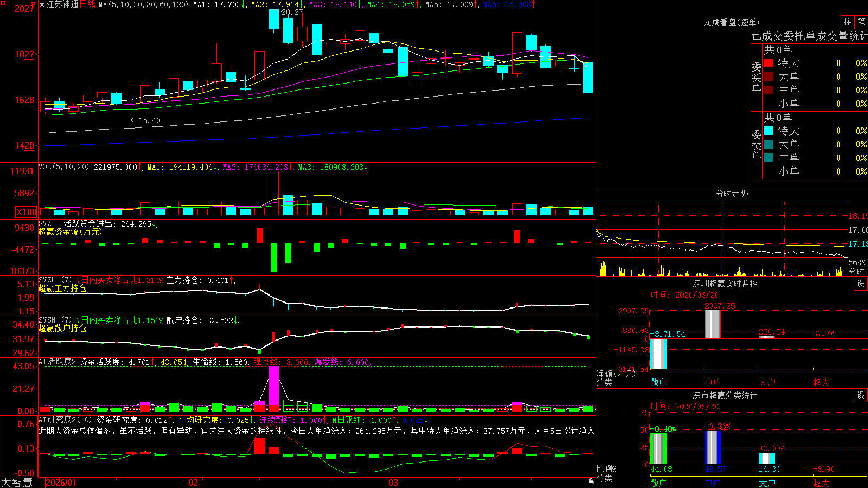
Task: Click the 2026/01 date marker on the time axis
Action: [x=61, y=483]
